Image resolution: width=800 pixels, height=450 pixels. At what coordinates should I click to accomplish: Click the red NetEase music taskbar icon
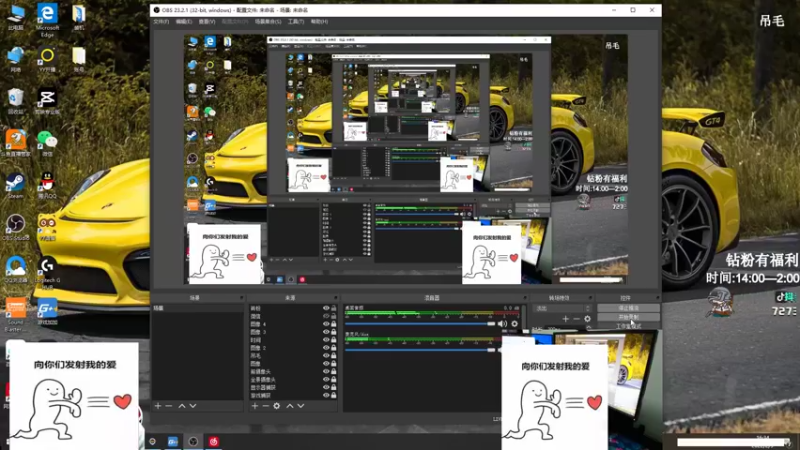[213, 441]
